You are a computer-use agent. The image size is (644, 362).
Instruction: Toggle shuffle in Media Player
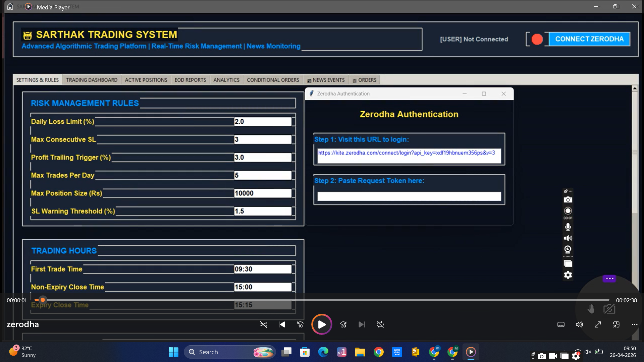[x=263, y=324]
